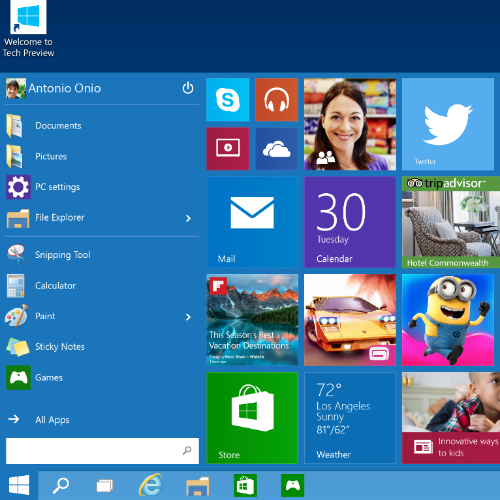
Task: Click the Antonio Onio user avatar
Action: tap(16, 88)
